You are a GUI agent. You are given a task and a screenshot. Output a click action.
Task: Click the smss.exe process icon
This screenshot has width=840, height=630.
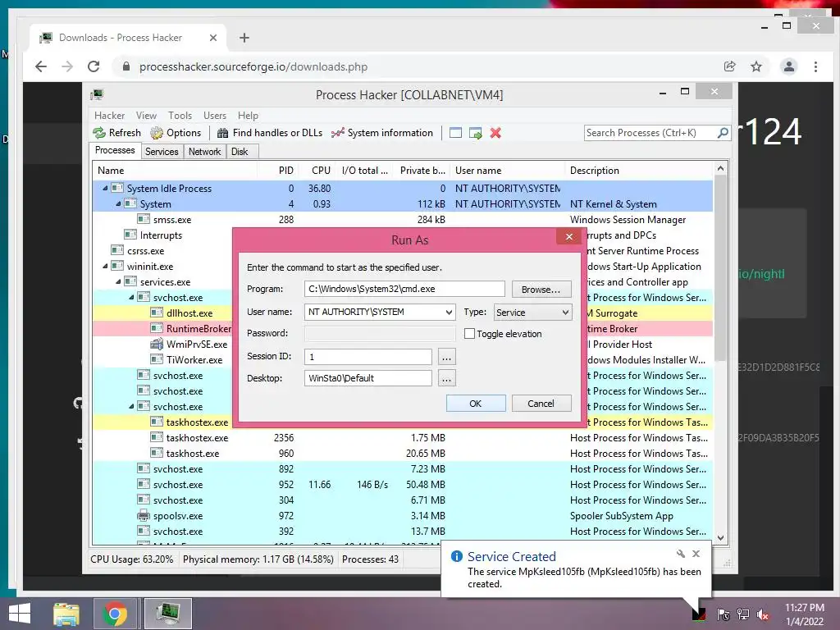pos(143,219)
